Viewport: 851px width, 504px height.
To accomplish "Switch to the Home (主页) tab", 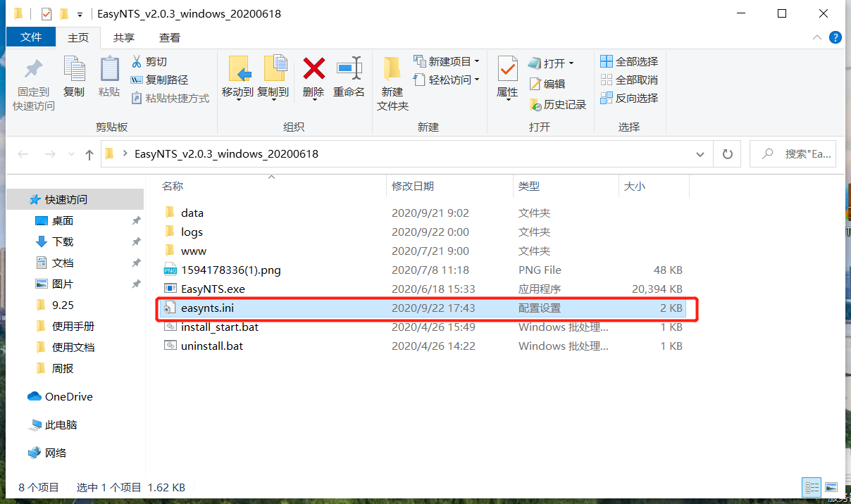I will [78, 38].
